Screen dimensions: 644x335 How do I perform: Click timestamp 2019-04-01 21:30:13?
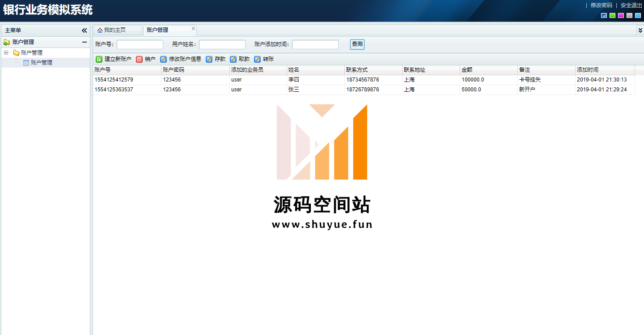coord(602,80)
